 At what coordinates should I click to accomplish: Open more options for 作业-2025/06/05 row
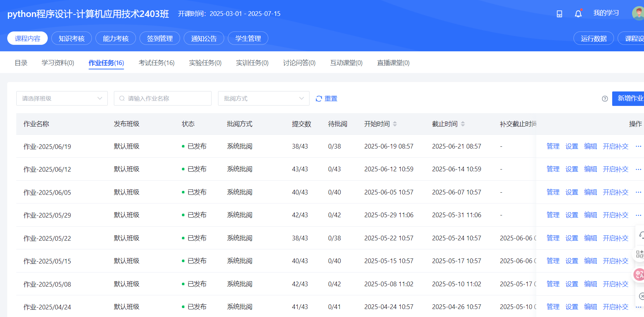[x=638, y=192]
